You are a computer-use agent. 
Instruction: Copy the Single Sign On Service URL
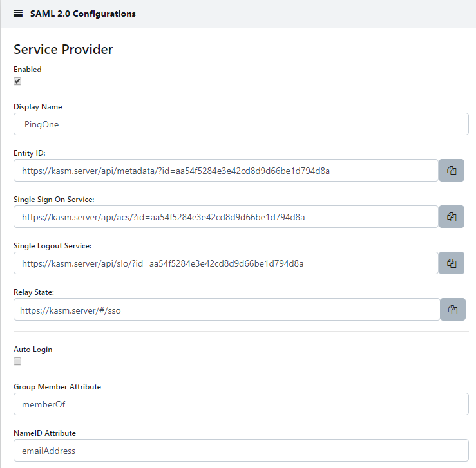pos(452,217)
